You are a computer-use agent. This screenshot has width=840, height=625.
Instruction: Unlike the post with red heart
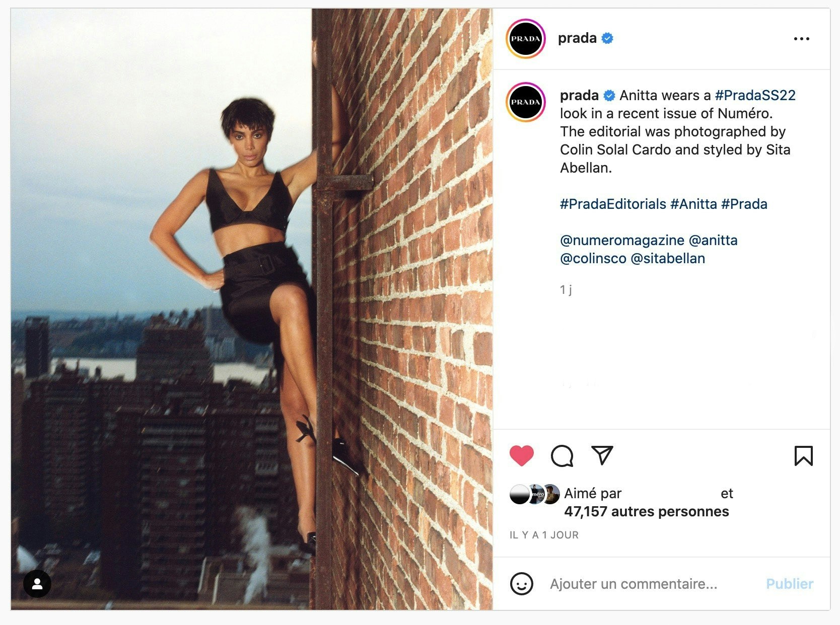point(521,455)
